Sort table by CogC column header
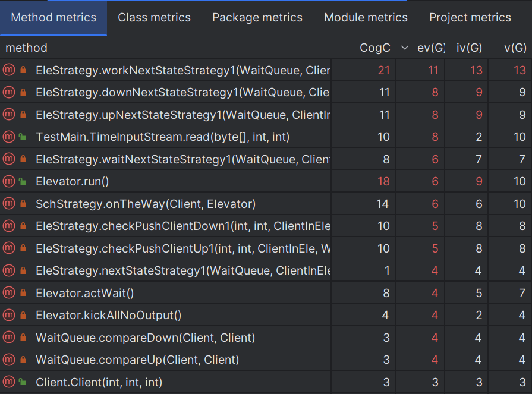Viewport: 532px width, 394px height. (x=374, y=48)
